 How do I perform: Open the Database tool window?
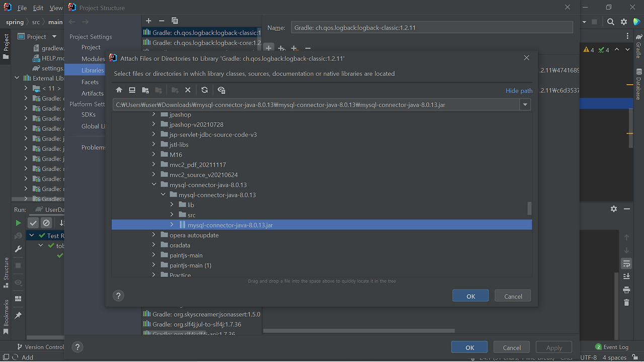(638, 85)
